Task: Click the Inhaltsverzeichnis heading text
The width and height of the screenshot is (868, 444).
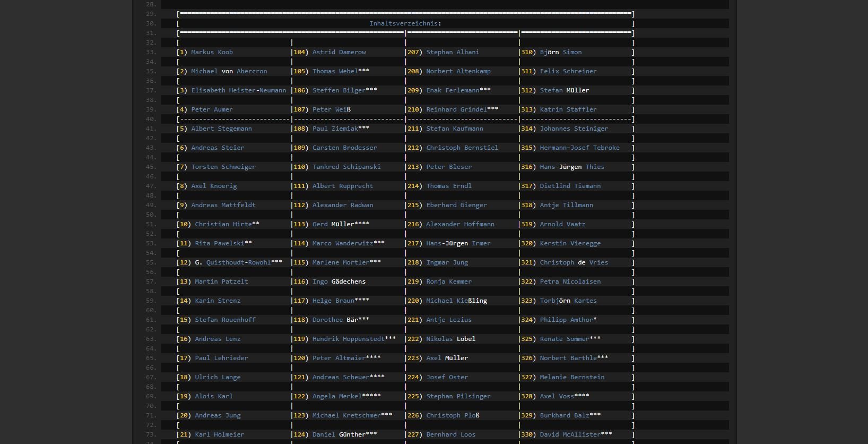Action: (405, 23)
